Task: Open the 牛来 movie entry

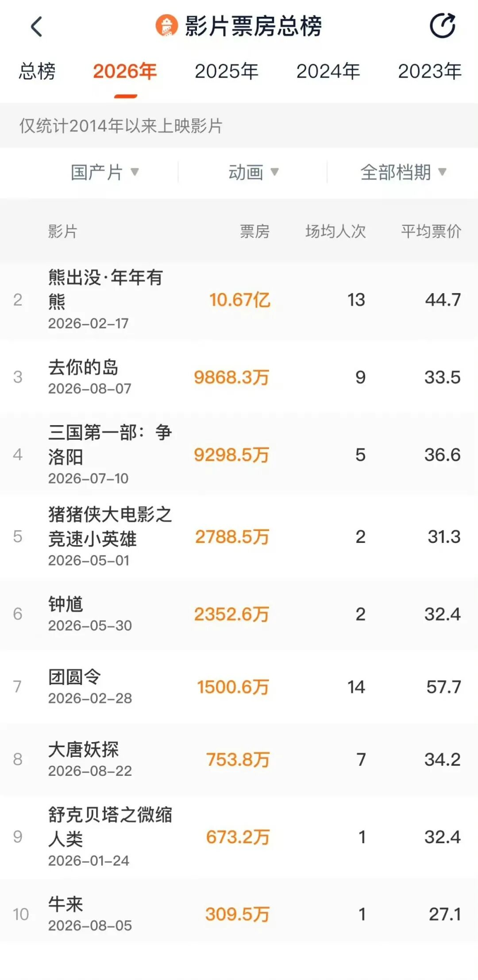Action: coord(239,914)
